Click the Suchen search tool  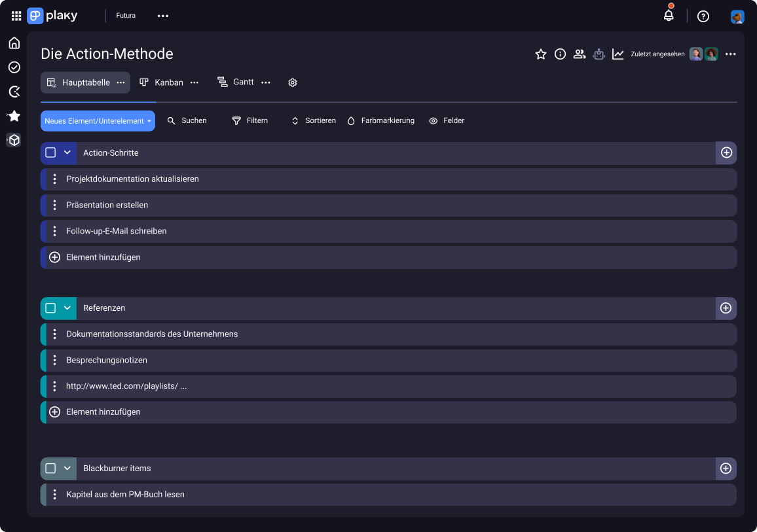tap(187, 120)
